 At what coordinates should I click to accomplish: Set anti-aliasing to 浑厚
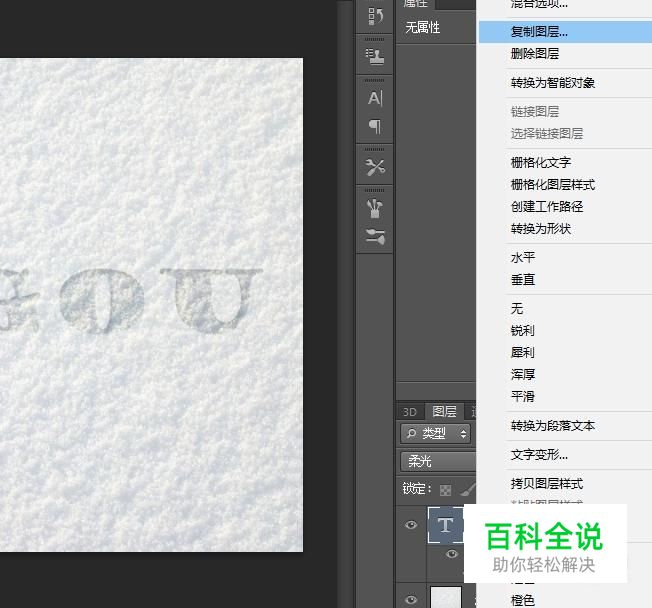pos(523,375)
